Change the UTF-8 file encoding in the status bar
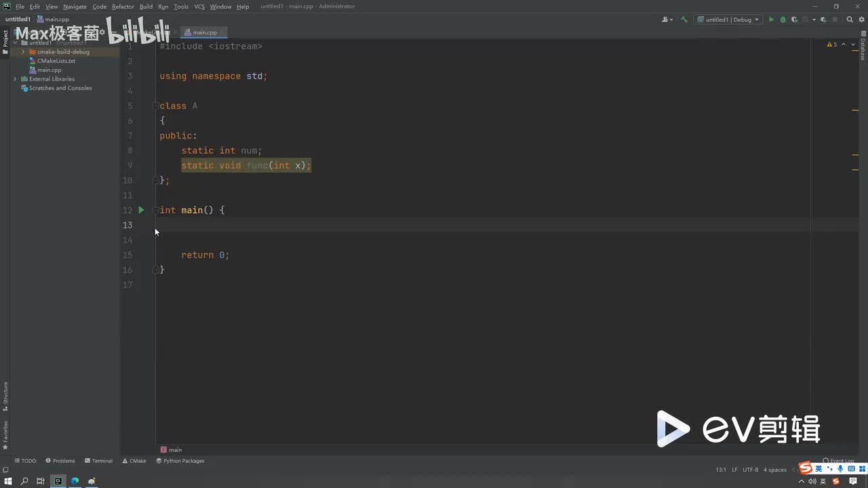This screenshot has width=868, height=488. tap(750, 470)
